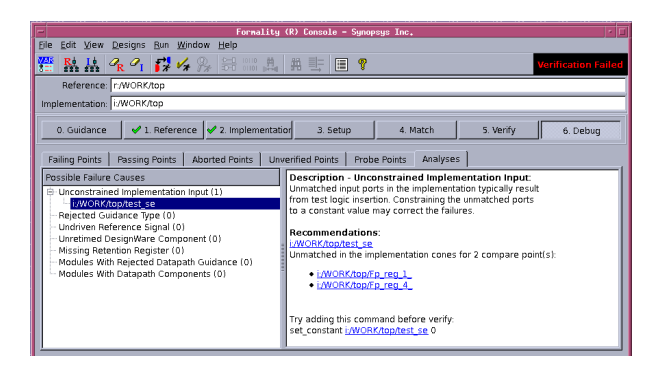Open the i:/WORK/top/Fp_reg_1_ link
This screenshot has width=666, height=379.
tap(364, 274)
